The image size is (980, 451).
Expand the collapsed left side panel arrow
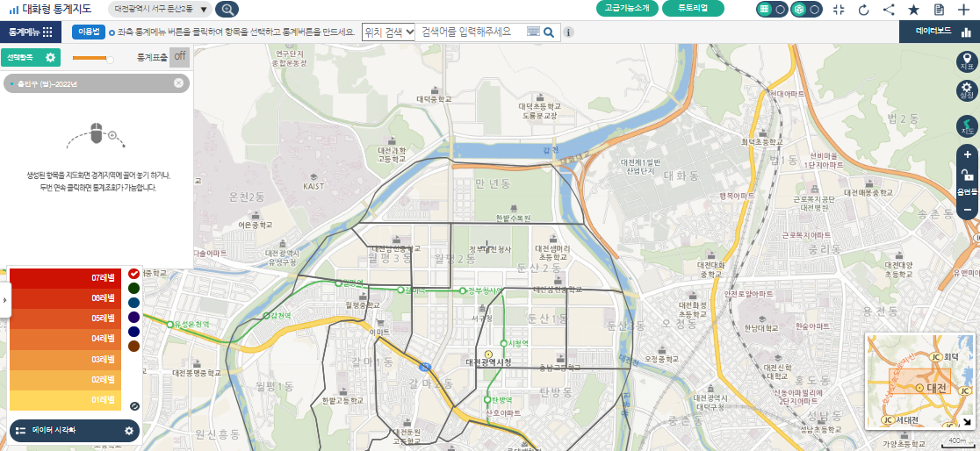click(4, 300)
